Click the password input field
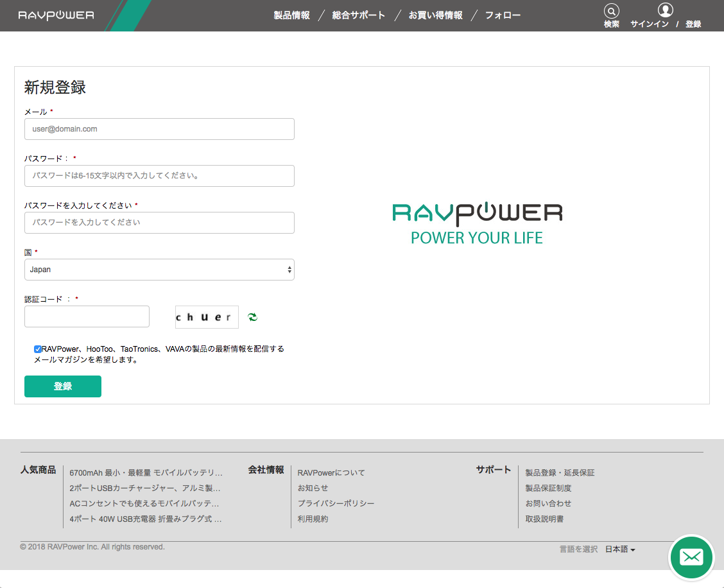 [159, 176]
